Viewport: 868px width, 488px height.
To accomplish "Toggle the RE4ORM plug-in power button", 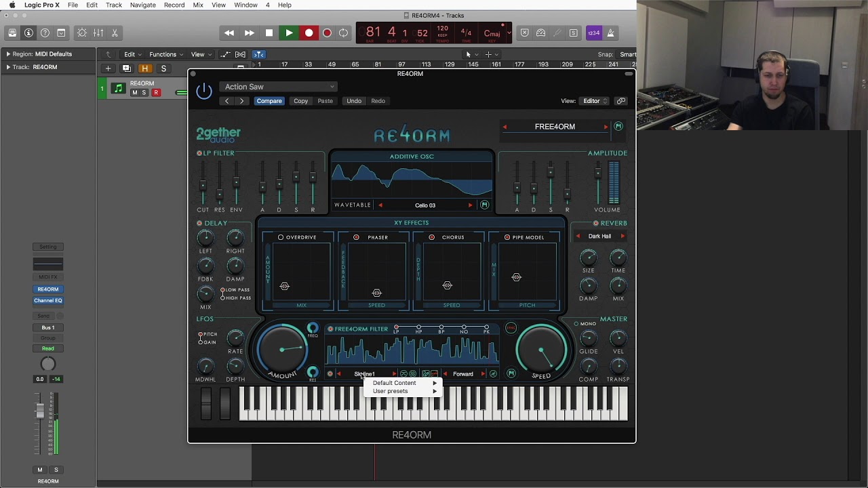I will [204, 91].
